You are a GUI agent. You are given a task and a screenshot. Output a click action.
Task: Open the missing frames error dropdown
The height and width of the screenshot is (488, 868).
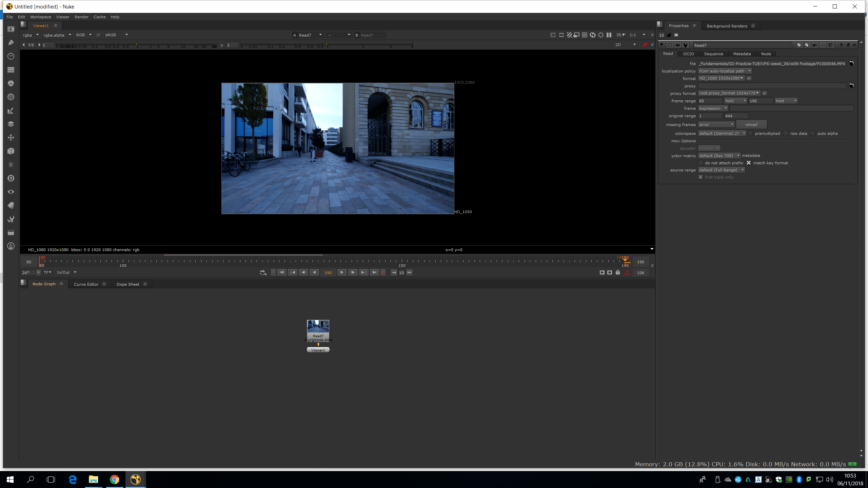click(x=716, y=125)
